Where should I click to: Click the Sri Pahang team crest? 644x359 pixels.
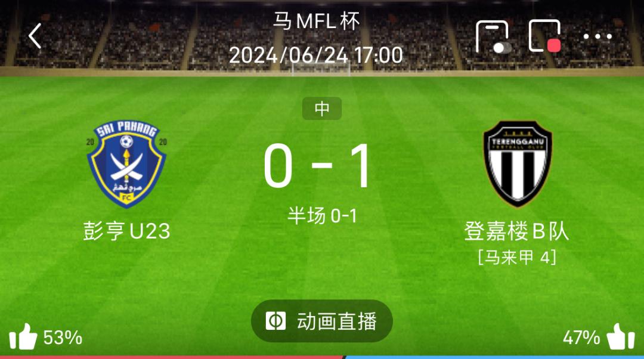(x=126, y=165)
